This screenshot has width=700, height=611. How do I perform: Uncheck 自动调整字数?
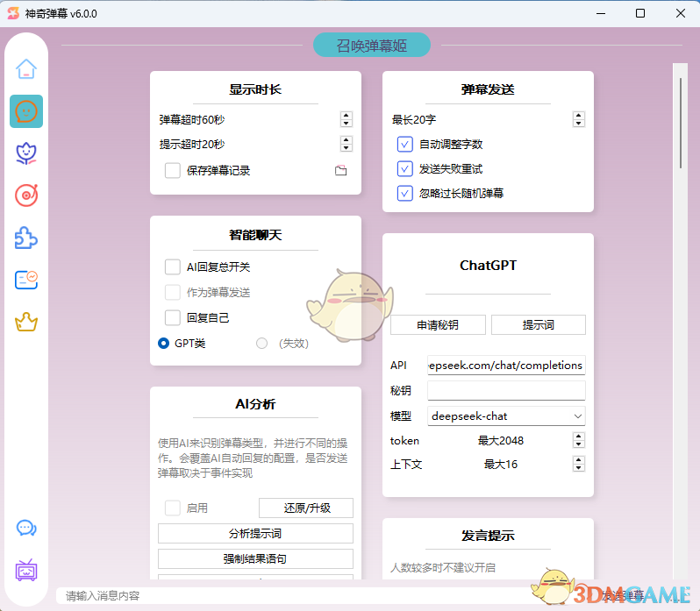click(x=405, y=145)
